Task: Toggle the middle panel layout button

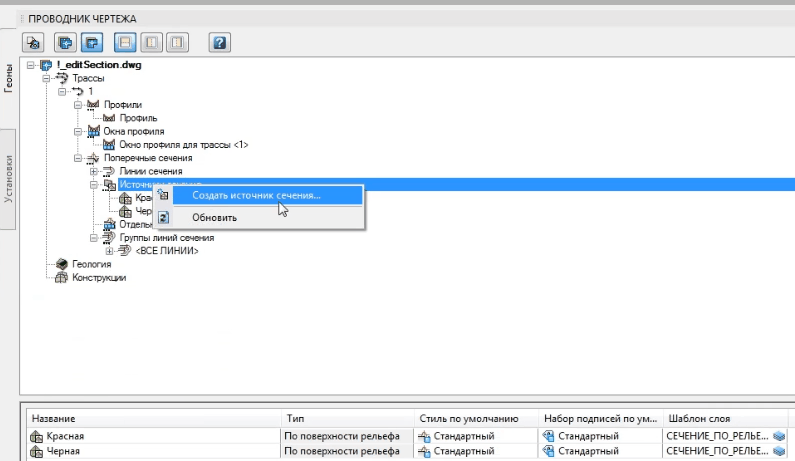Action: [x=152, y=43]
